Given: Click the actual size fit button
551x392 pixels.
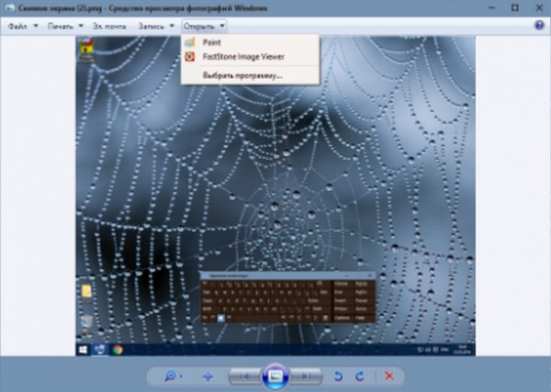Looking at the screenshot, I should coord(208,376).
